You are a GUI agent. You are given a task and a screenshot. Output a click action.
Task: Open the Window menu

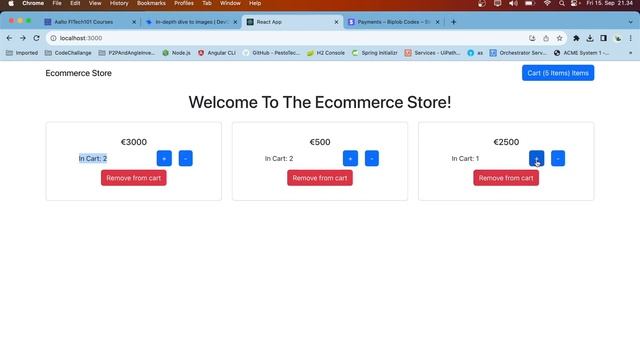[x=230, y=3]
